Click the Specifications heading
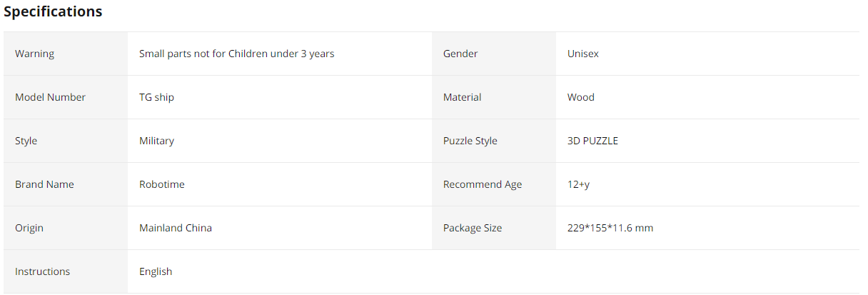Image resolution: width=868 pixels, height=295 pixels. 53,12
